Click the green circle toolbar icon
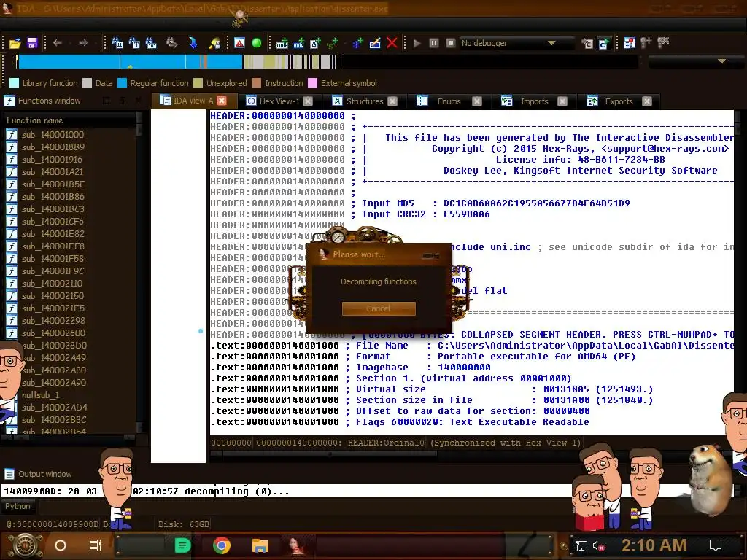 click(x=256, y=43)
